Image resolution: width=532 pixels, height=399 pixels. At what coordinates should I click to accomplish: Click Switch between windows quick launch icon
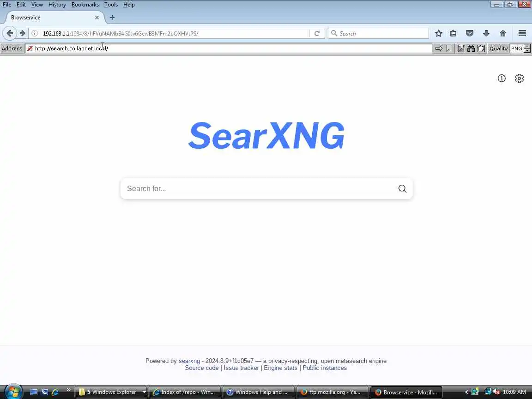click(x=44, y=392)
